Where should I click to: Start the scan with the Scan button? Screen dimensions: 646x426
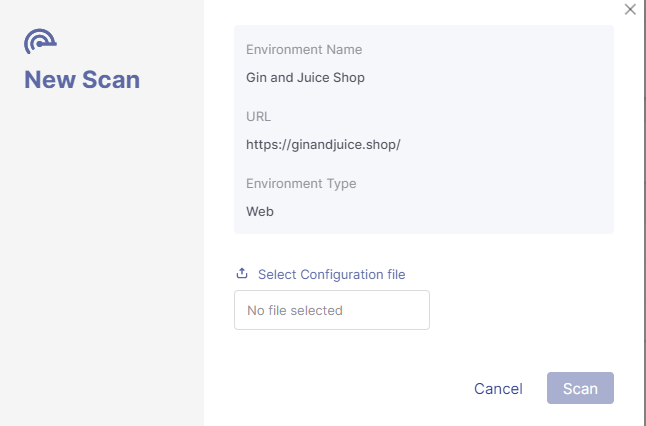point(580,388)
